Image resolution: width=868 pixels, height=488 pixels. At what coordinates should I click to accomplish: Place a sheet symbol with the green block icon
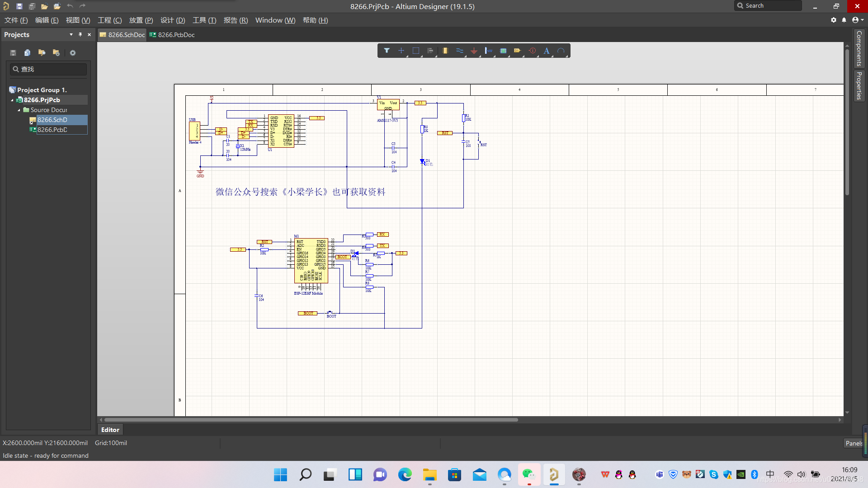(503, 51)
